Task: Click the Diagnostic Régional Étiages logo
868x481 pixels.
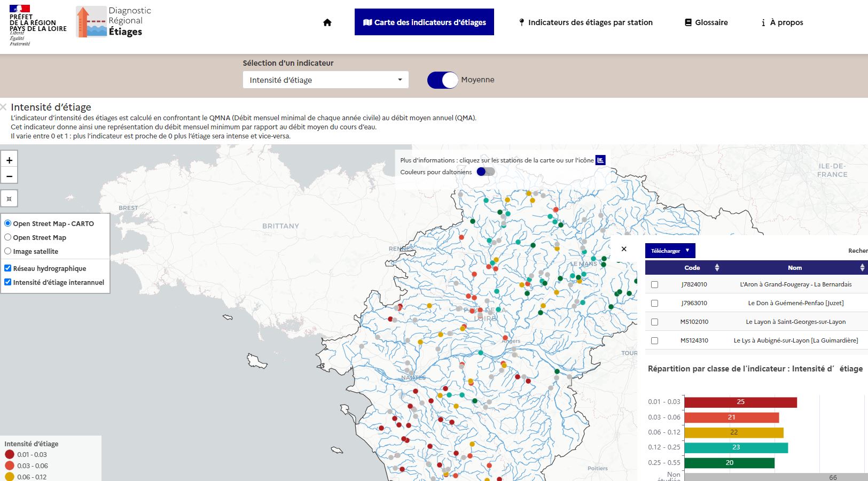Action: tap(114, 21)
